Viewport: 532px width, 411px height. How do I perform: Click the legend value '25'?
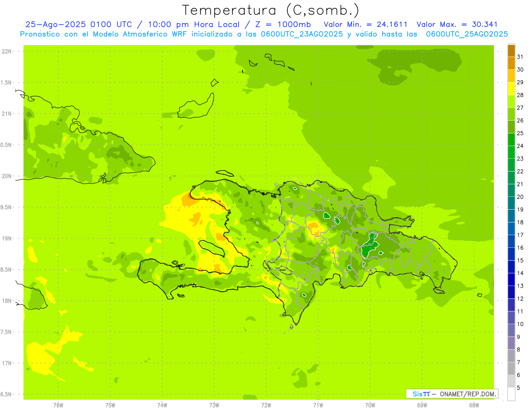pyautogui.click(x=520, y=133)
